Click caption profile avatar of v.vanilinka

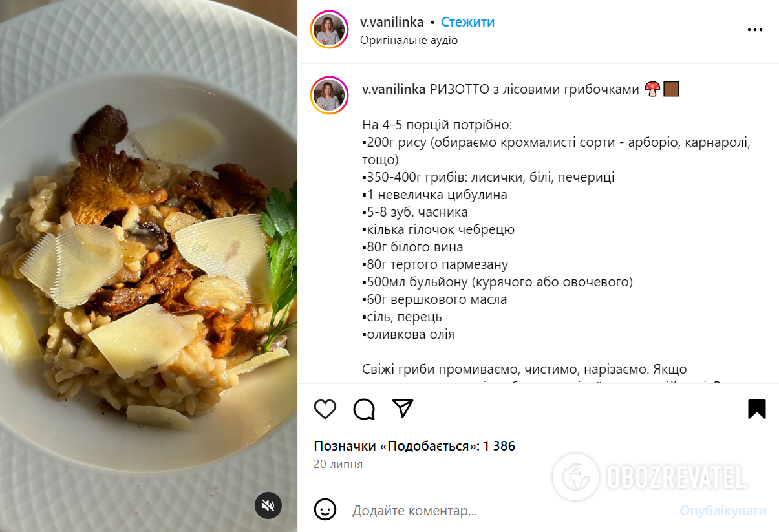[x=330, y=95]
